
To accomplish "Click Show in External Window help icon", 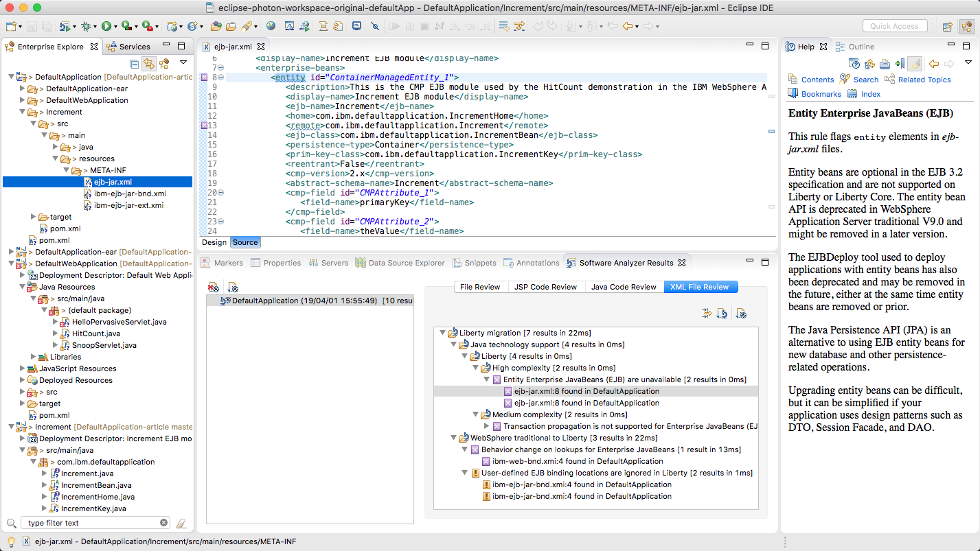I will click(x=855, y=64).
